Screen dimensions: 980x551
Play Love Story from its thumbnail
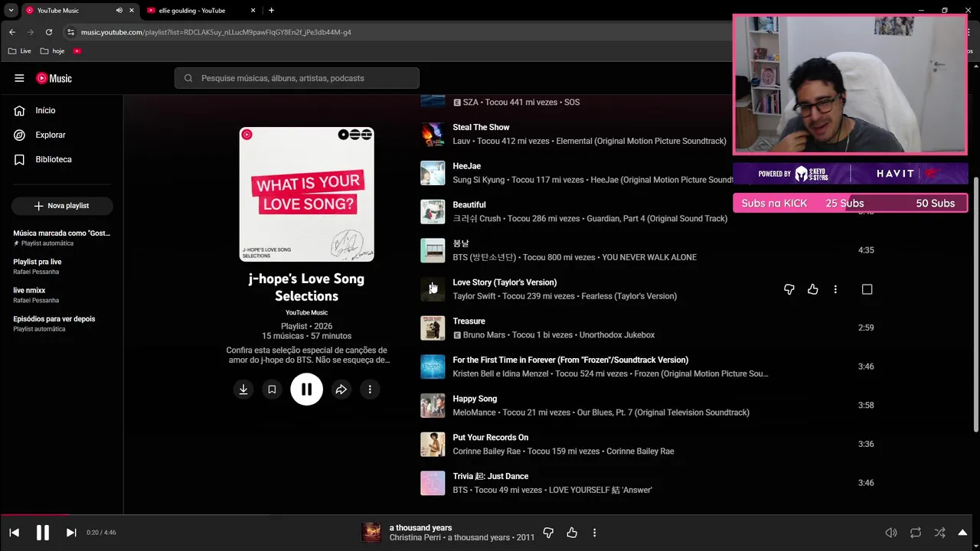(x=433, y=289)
